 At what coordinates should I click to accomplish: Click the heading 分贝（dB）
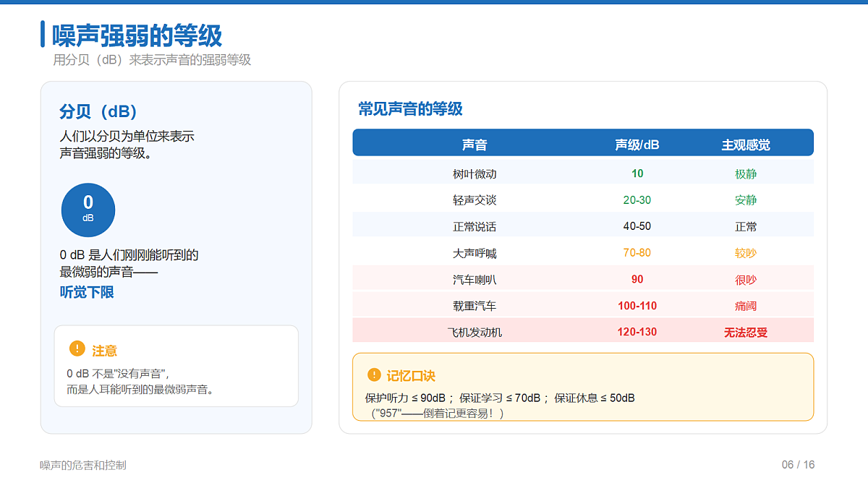(98, 112)
